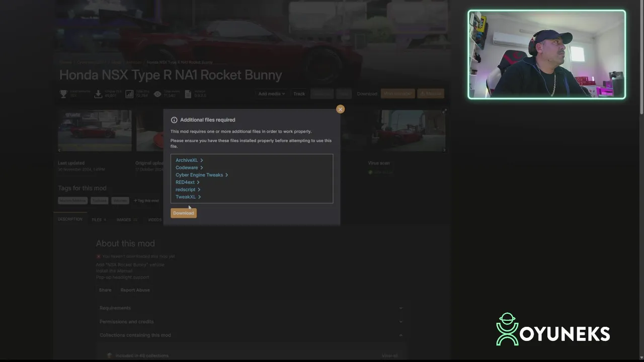The image size is (644, 362).
Task: Click the Track button
Action: click(299, 94)
